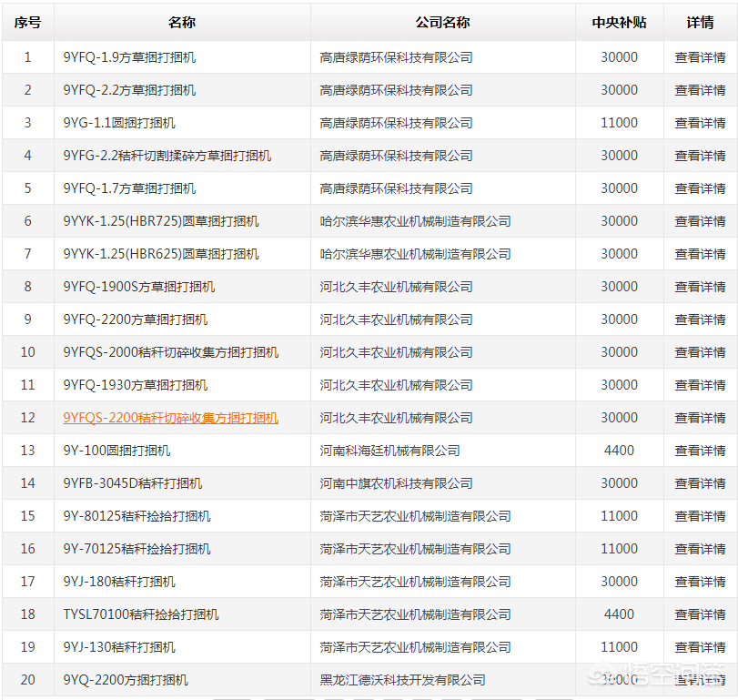Screen dimensions: 738x700
Task: Click product name 9YFQ-1.9方草捆打捆机
Action: click(129, 57)
